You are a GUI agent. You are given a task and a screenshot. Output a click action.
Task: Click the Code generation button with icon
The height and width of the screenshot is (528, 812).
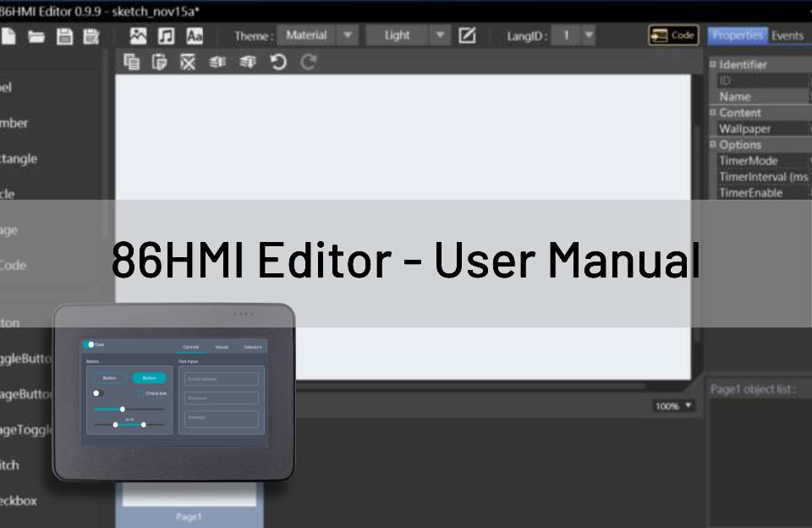point(672,35)
